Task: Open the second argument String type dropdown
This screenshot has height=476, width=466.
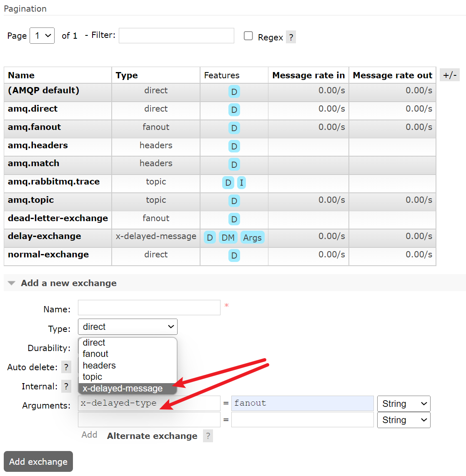Action: pyautogui.click(x=404, y=420)
